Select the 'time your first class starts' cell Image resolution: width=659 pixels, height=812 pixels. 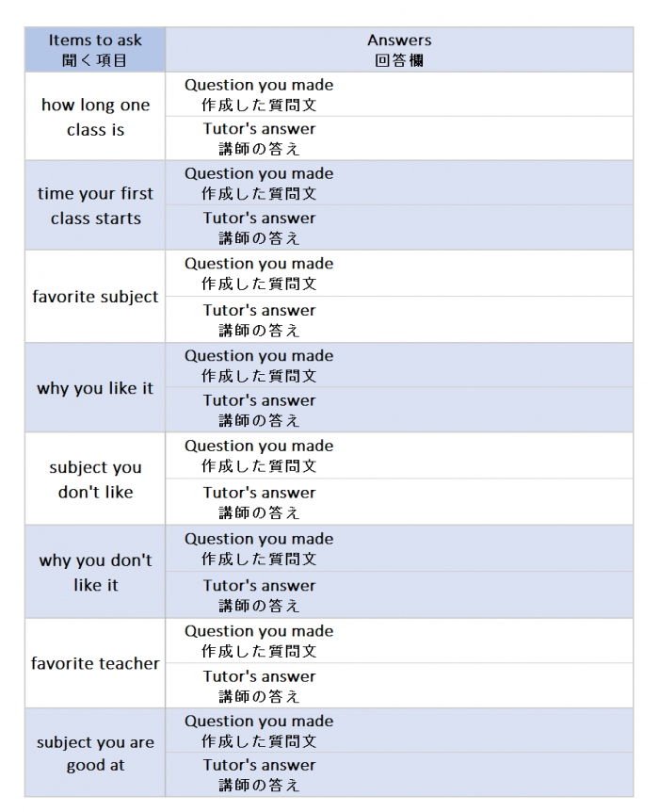[x=95, y=205]
